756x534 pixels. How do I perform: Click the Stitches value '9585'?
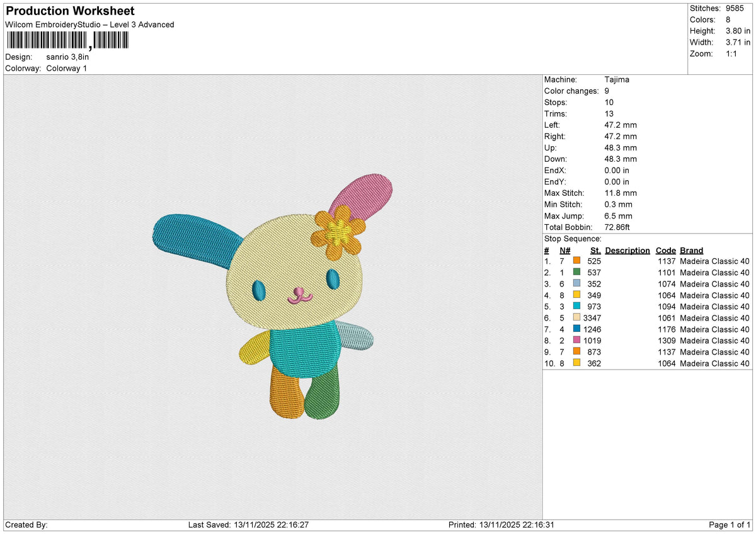point(736,8)
